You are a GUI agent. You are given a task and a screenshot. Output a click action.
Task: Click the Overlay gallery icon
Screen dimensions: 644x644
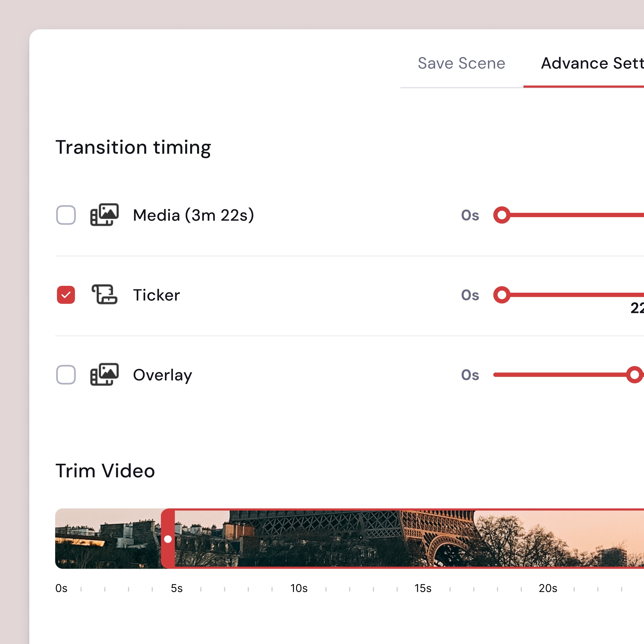pos(104,374)
